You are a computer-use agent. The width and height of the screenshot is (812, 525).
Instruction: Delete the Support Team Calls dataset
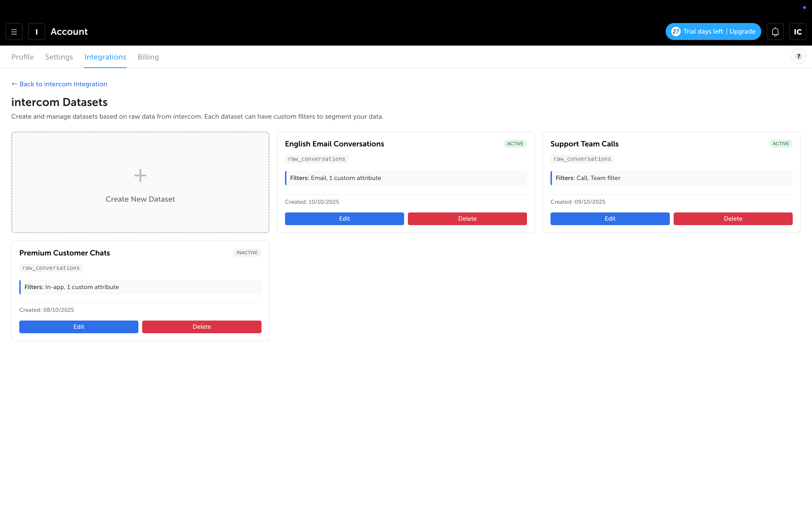(733, 219)
